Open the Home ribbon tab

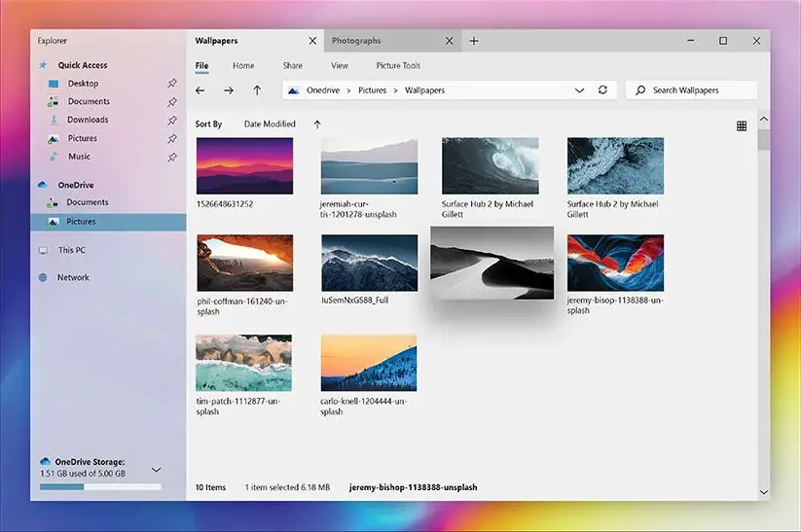(x=243, y=65)
